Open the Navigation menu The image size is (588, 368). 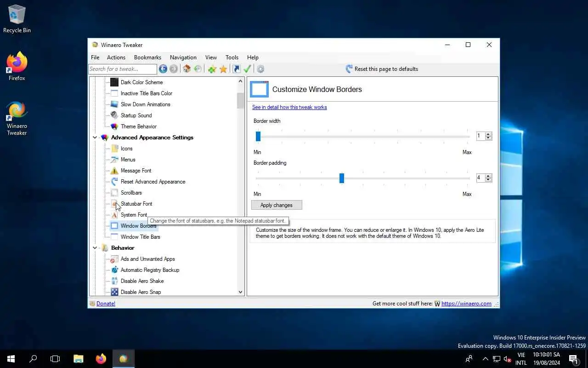click(x=183, y=57)
